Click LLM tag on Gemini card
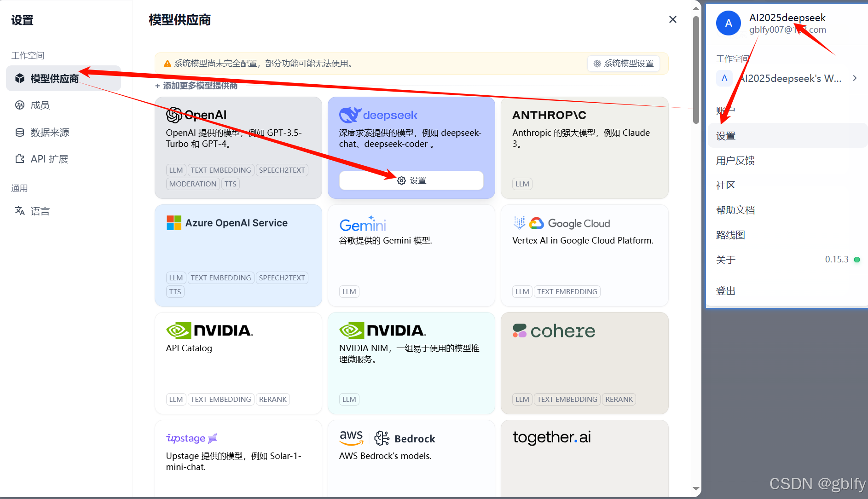 coord(349,292)
